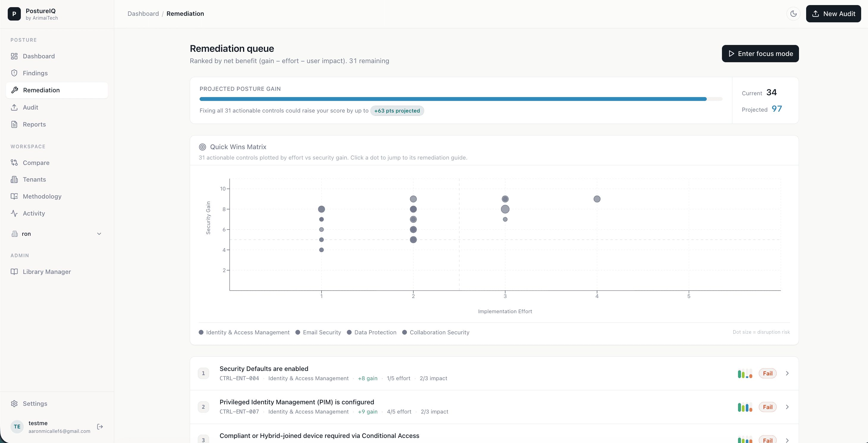Open the Tenants page
The height and width of the screenshot is (443, 868).
(57, 179)
